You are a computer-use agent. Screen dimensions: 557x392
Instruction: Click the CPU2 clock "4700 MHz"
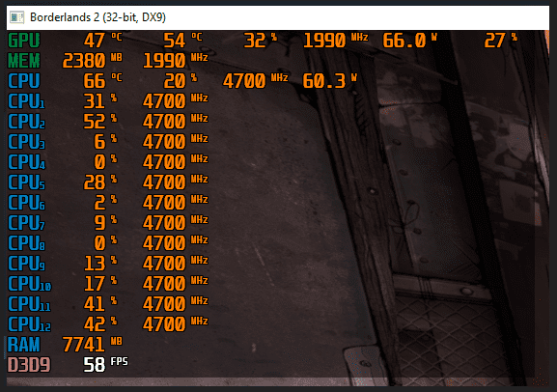click(x=176, y=122)
